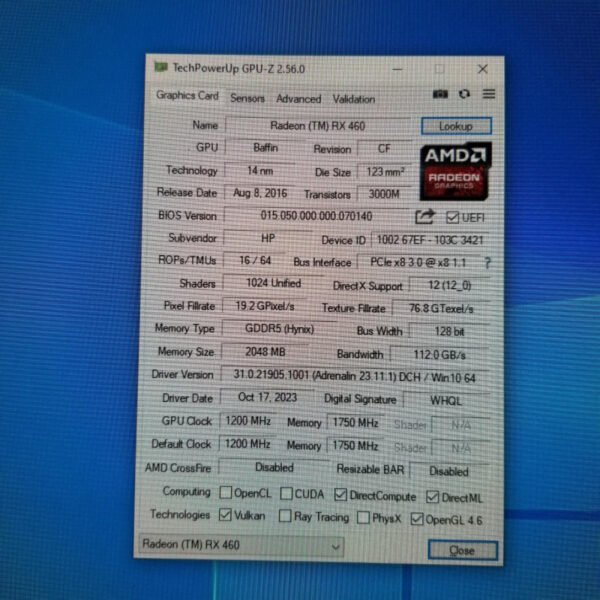600x600 pixels.
Task: Switch to the Graphics Card tab
Action: [187, 95]
